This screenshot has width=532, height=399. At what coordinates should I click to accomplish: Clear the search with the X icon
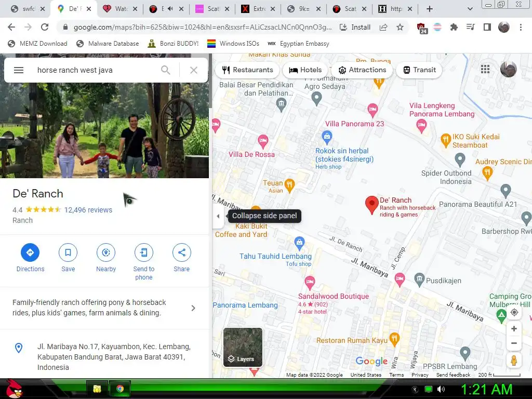[194, 70]
